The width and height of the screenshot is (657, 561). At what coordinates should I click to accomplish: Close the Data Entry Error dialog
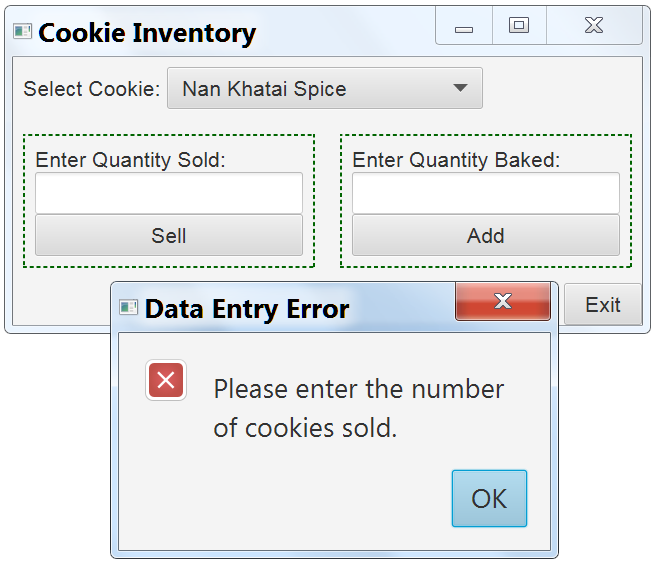tap(502, 301)
